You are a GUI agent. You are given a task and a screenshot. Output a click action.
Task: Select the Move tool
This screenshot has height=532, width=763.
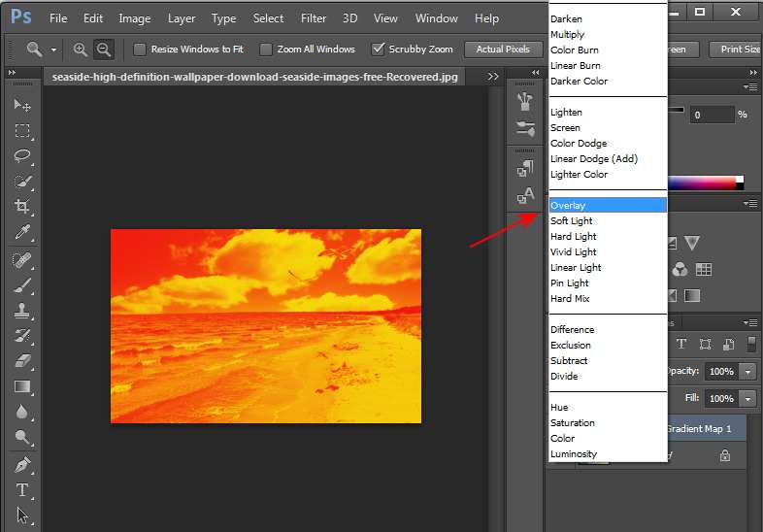tap(22, 105)
